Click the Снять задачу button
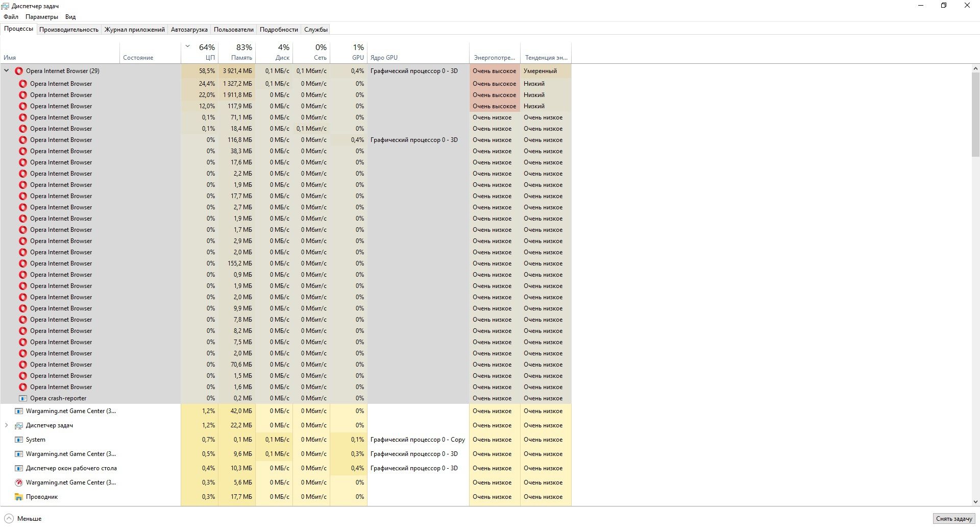The width and height of the screenshot is (980, 531). click(954, 519)
